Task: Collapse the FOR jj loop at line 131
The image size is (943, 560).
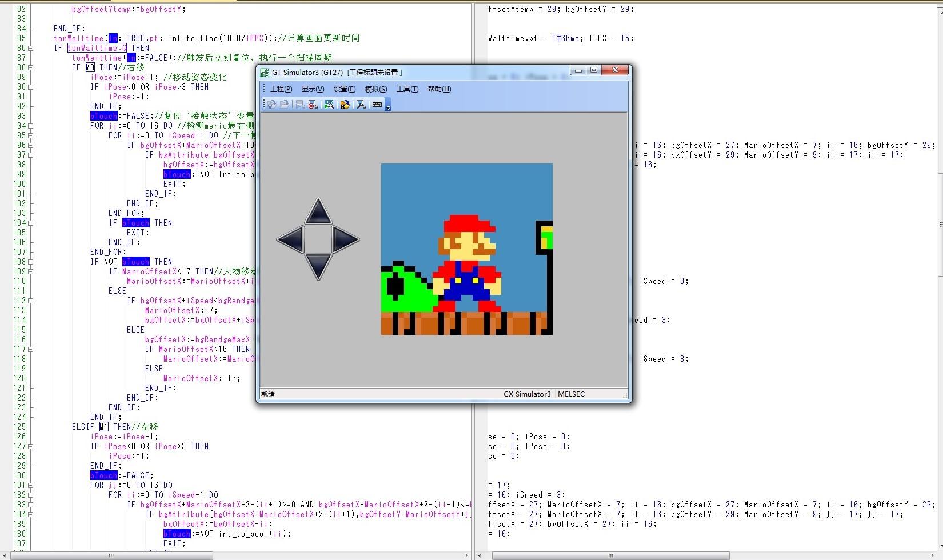Action: coord(30,485)
